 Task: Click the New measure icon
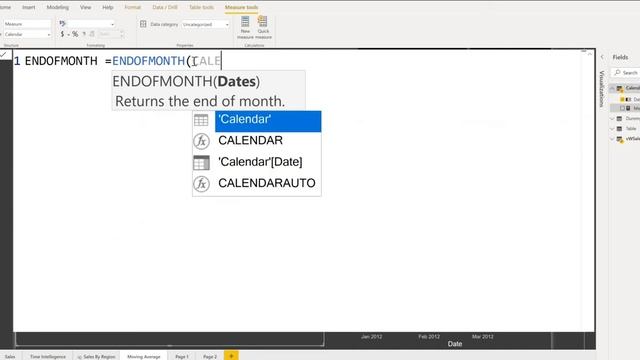pyautogui.click(x=245, y=22)
